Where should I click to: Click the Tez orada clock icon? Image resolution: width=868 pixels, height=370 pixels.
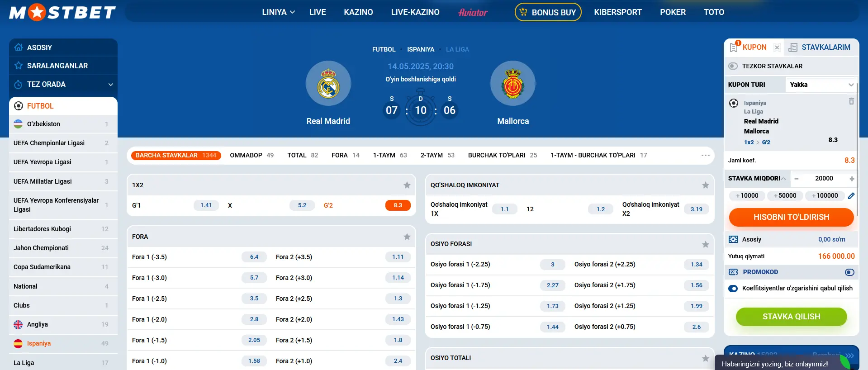19,85
